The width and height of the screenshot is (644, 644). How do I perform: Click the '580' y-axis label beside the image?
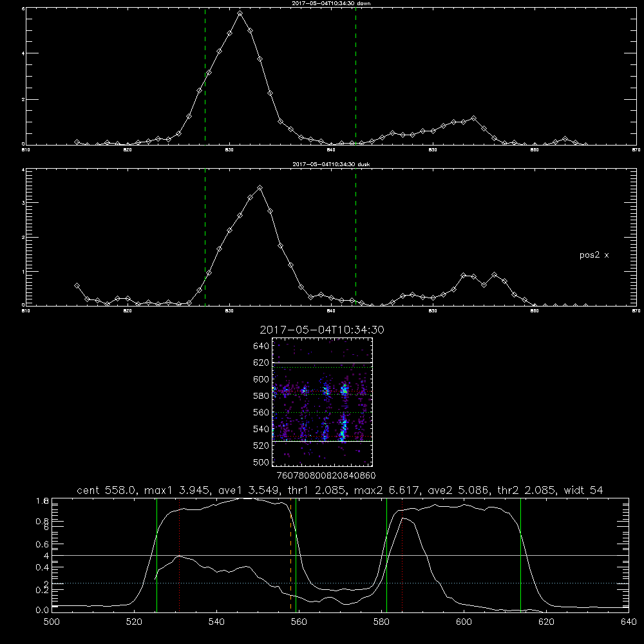(261, 396)
